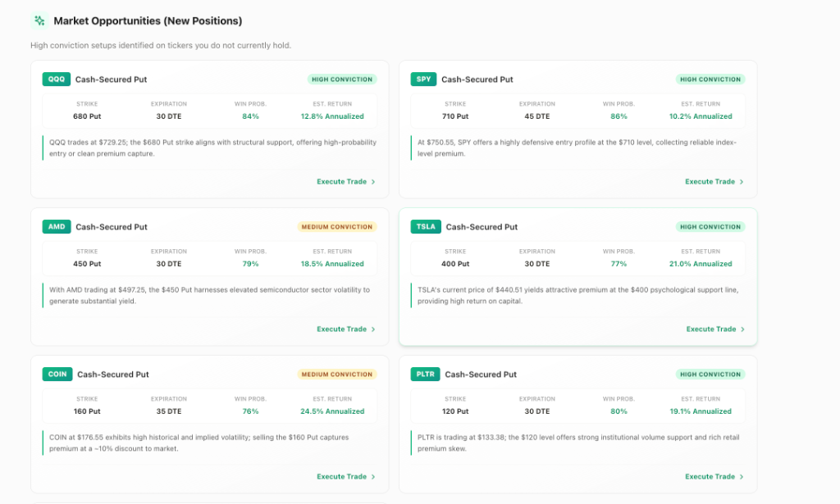Screen dimensions: 840x504
Task: Click the Medium Conviction tag on COIN card
Action: click(x=337, y=375)
